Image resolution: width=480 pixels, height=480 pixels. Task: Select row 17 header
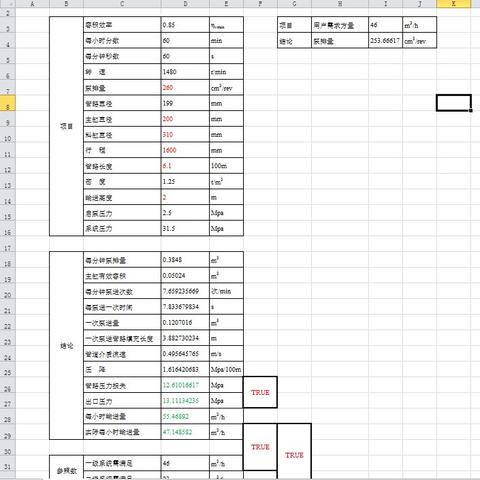8,244
